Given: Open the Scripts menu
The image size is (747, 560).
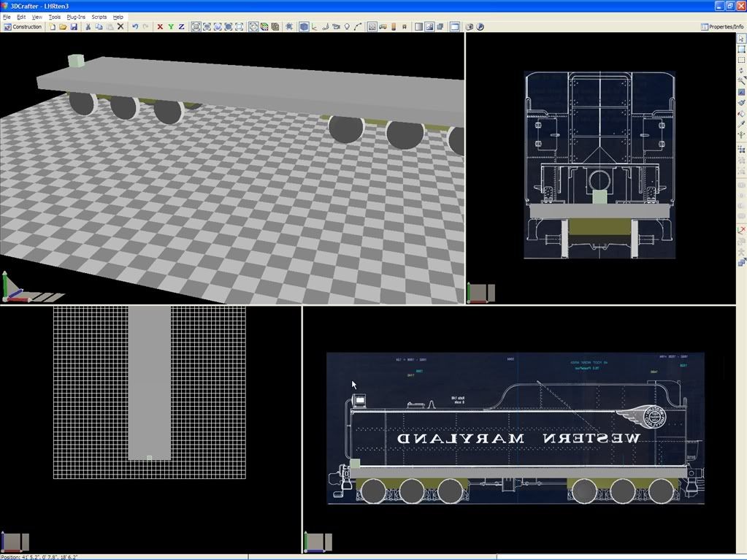Looking at the screenshot, I should click(x=99, y=17).
